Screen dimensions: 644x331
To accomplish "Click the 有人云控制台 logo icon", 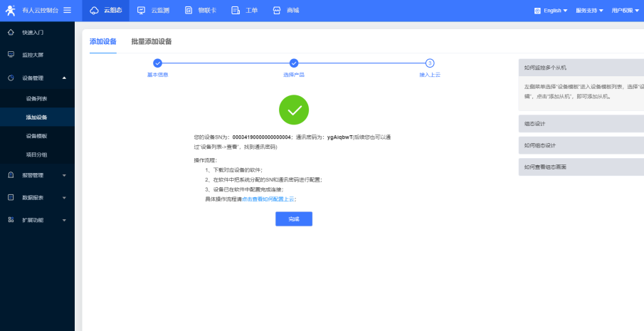I will tap(11, 10).
